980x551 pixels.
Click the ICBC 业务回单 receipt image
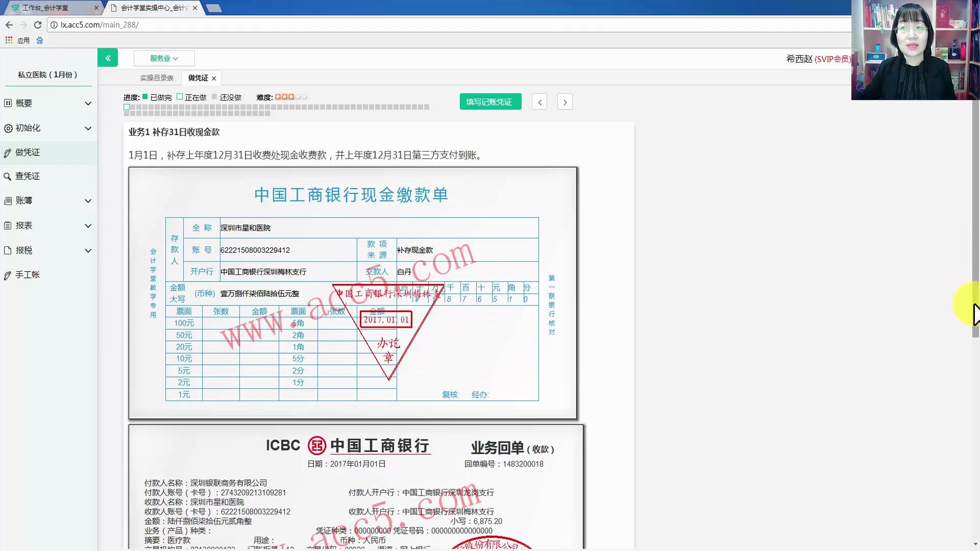coord(356,487)
